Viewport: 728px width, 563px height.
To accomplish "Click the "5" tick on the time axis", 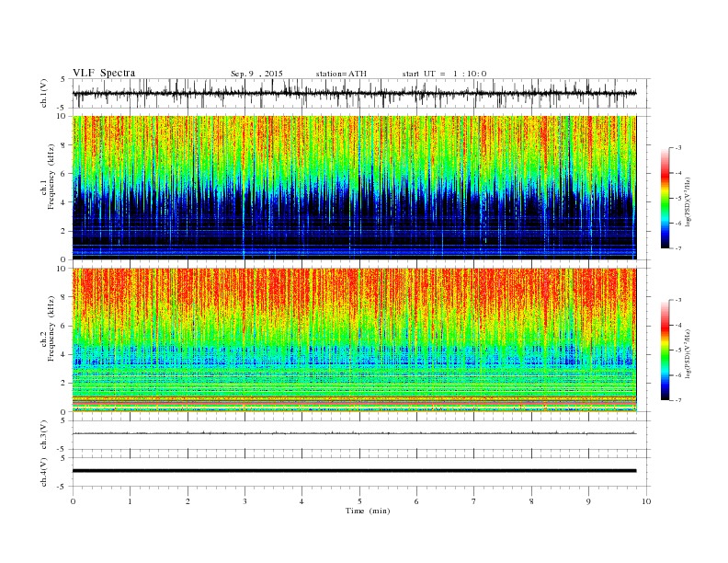I will 359,501.
